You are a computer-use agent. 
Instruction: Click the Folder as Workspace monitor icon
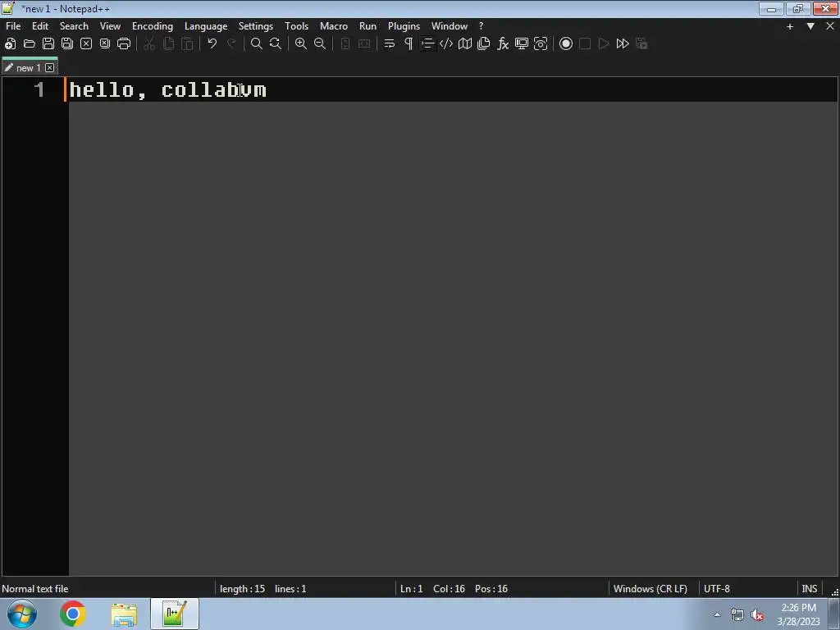click(522, 44)
